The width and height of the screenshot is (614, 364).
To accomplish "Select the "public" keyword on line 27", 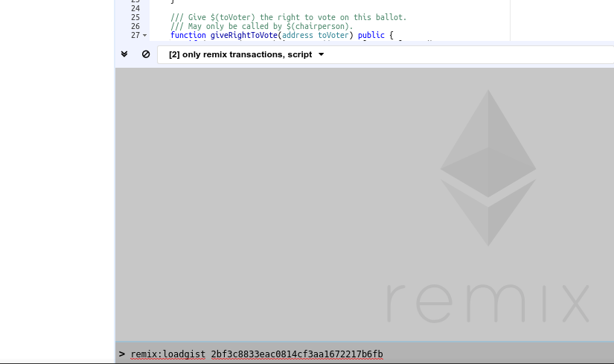I will pyautogui.click(x=371, y=35).
